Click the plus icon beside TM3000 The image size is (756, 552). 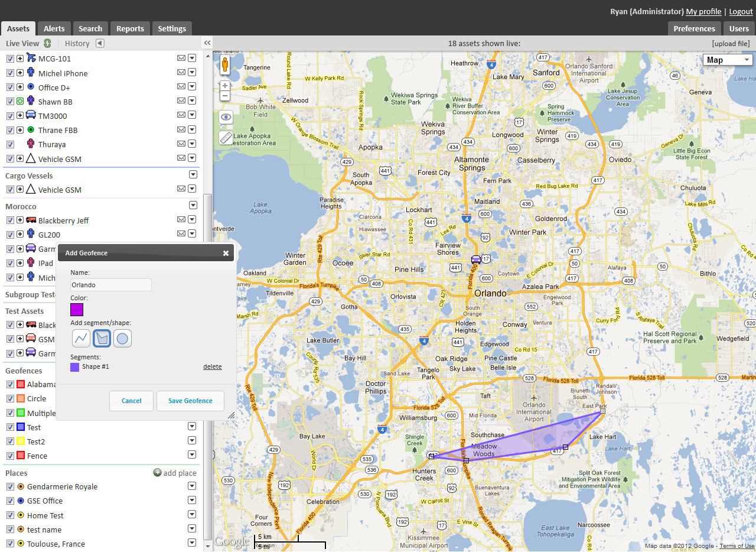19,115
